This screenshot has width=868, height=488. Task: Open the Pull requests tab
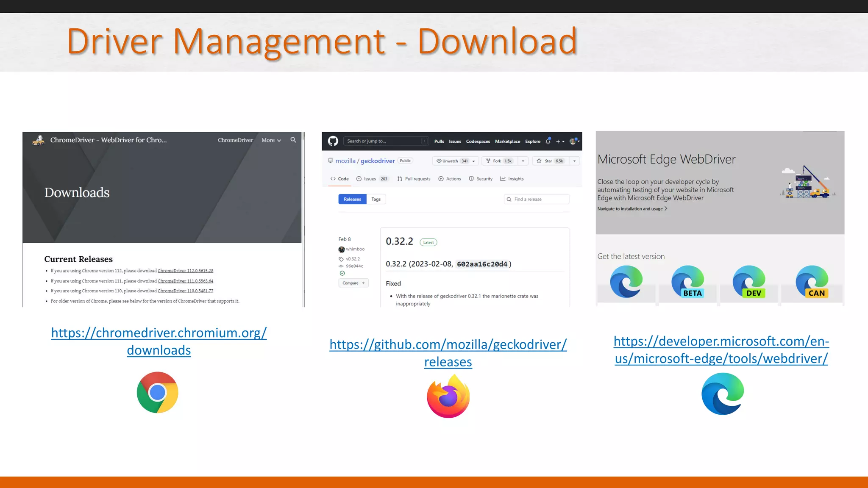414,179
